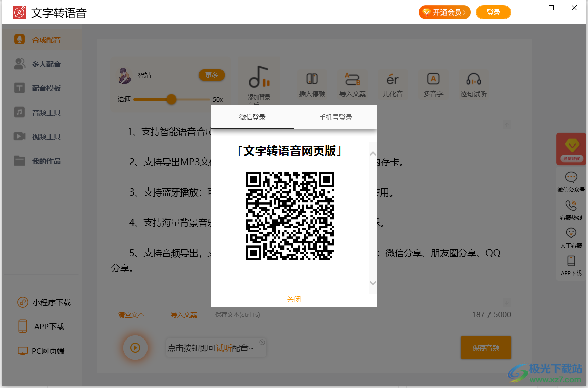Click 关闭 to dismiss the login dialog

pyautogui.click(x=294, y=299)
